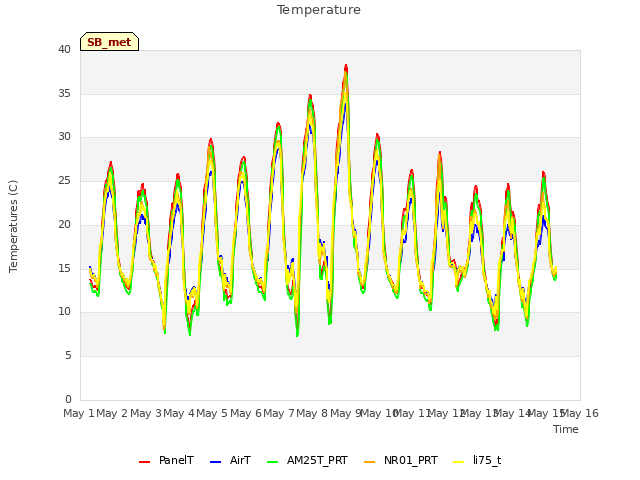
Task: Select the Temperature chart title
Action: [x=319, y=10]
